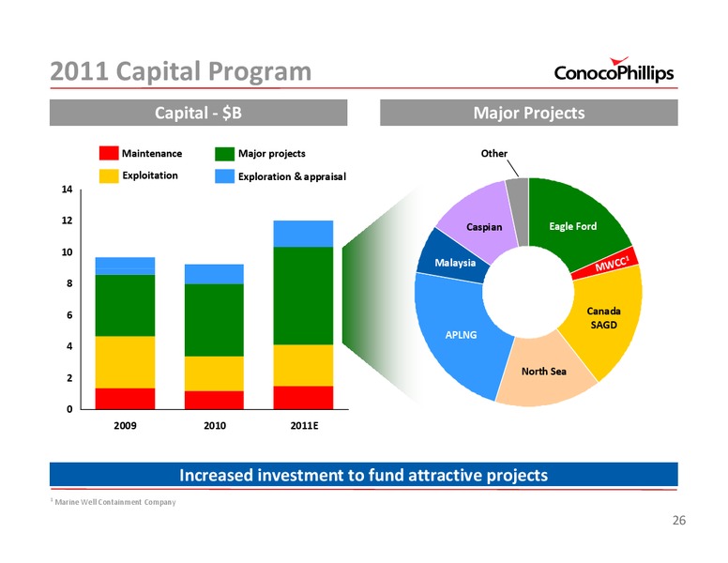
Task: Select the 2011 Capital Program title
Action: click(181, 71)
